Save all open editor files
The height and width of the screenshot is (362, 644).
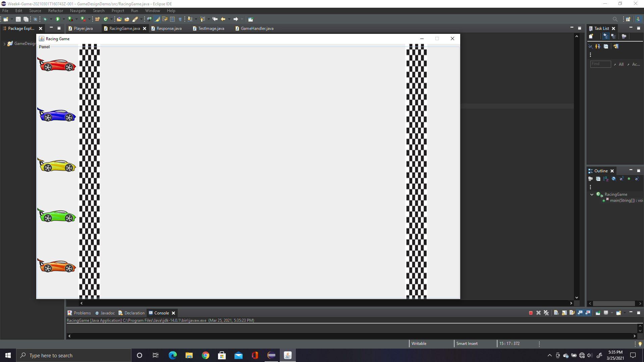click(26, 19)
